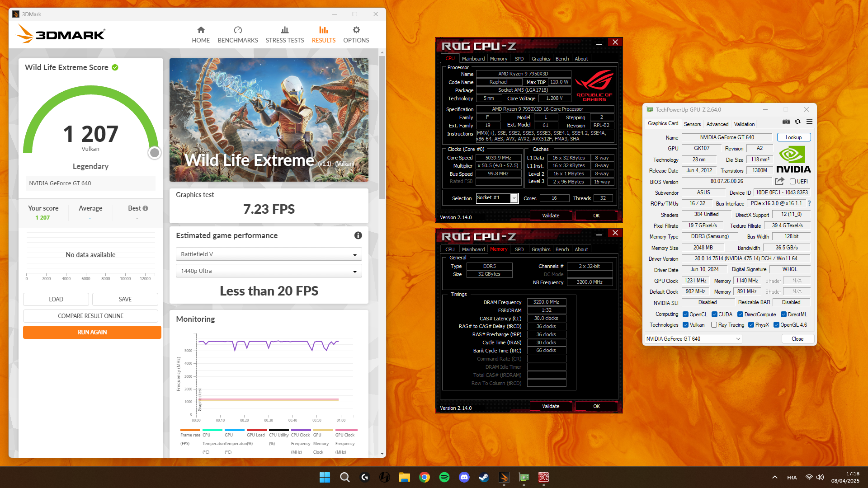Toggle the PhysX checkbox

pos(751,325)
